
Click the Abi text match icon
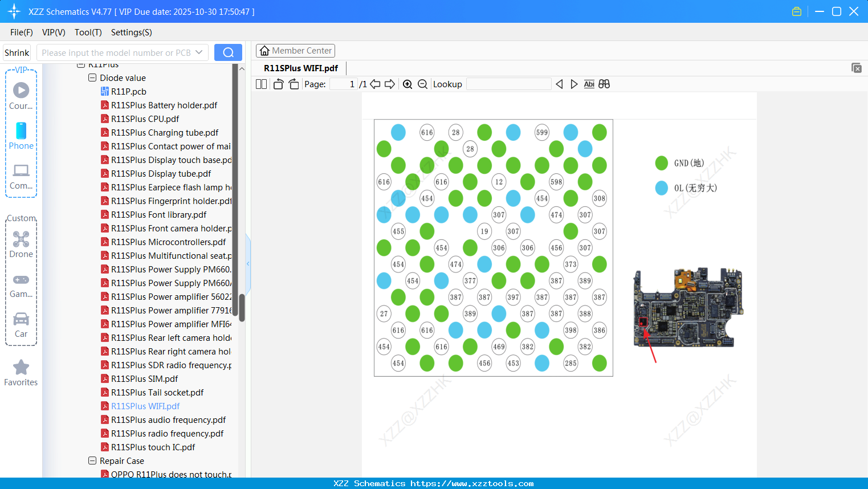[x=589, y=84]
